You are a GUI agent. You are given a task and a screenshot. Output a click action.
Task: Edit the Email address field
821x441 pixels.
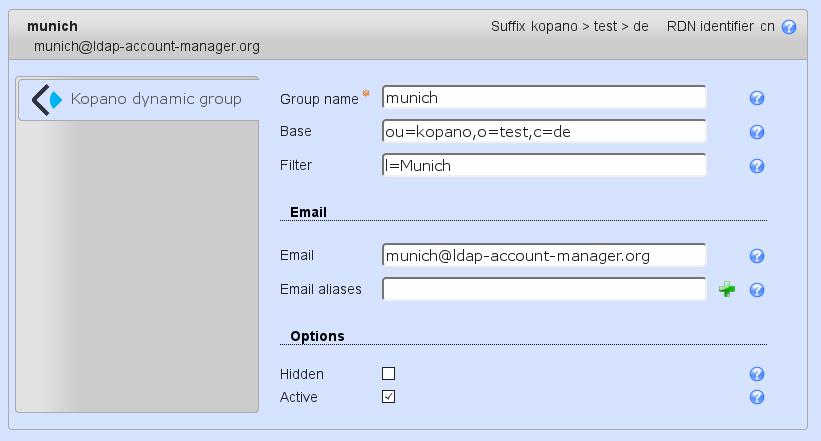(x=544, y=256)
